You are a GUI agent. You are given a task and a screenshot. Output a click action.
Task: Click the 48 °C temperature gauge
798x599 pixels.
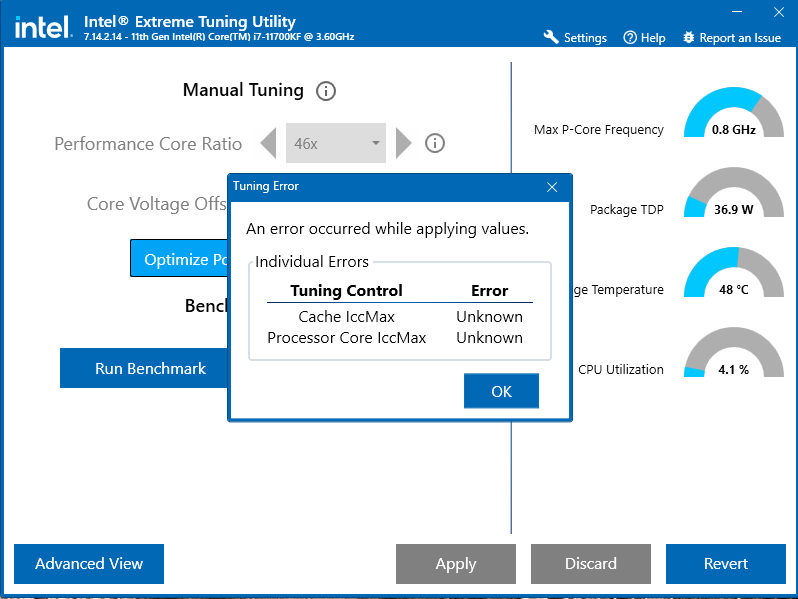(x=733, y=272)
